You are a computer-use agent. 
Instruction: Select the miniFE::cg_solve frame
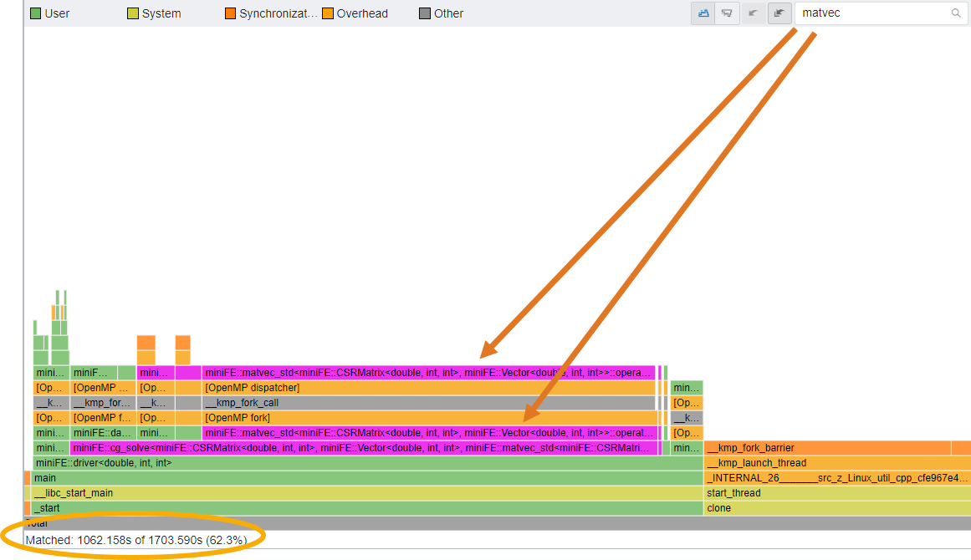point(364,448)
